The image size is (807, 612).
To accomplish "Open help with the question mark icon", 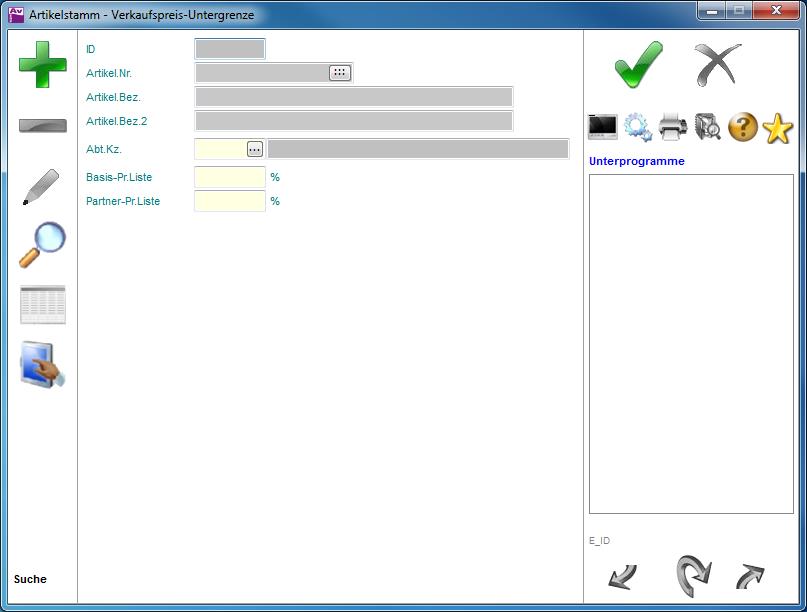I will pyautogui.click(x=742, y=127).
